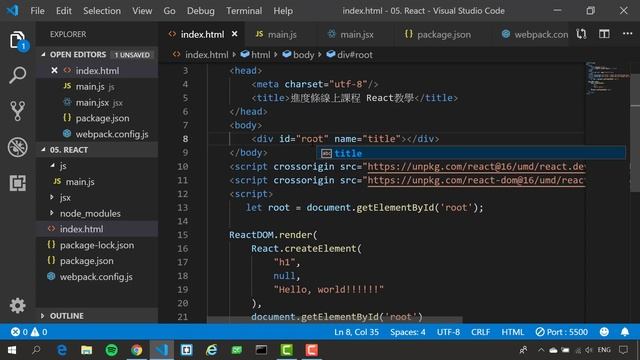Viewport: 640px width, 360px height.
Task: Split the editor to the right
Action: point(604,34)
